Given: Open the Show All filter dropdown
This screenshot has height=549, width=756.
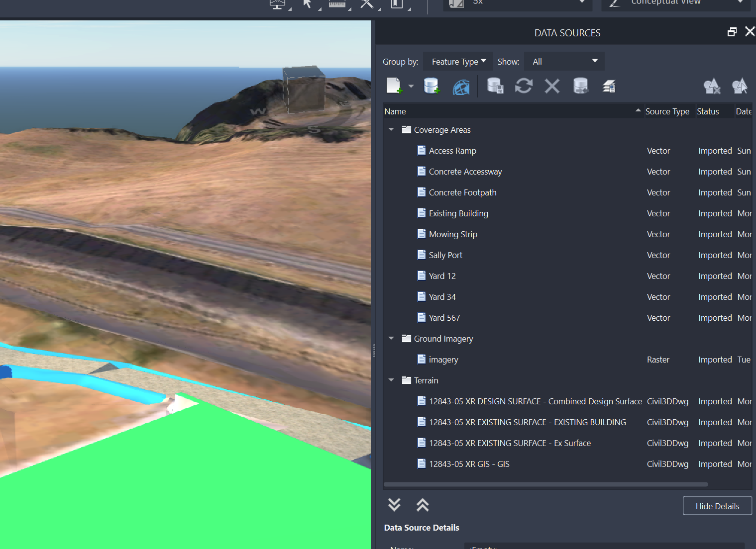Looking at the screenshot, I should coord(564,61).
